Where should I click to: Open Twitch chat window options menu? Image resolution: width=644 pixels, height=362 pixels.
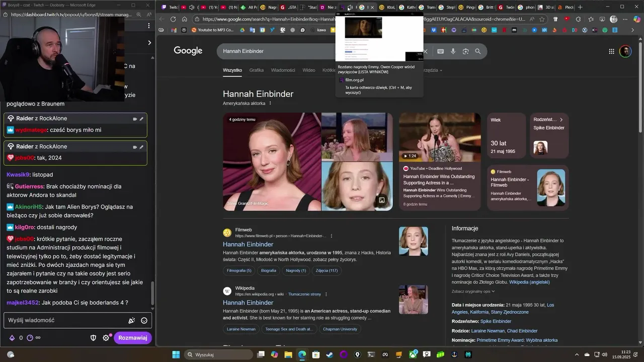click(x=148, y=25)
